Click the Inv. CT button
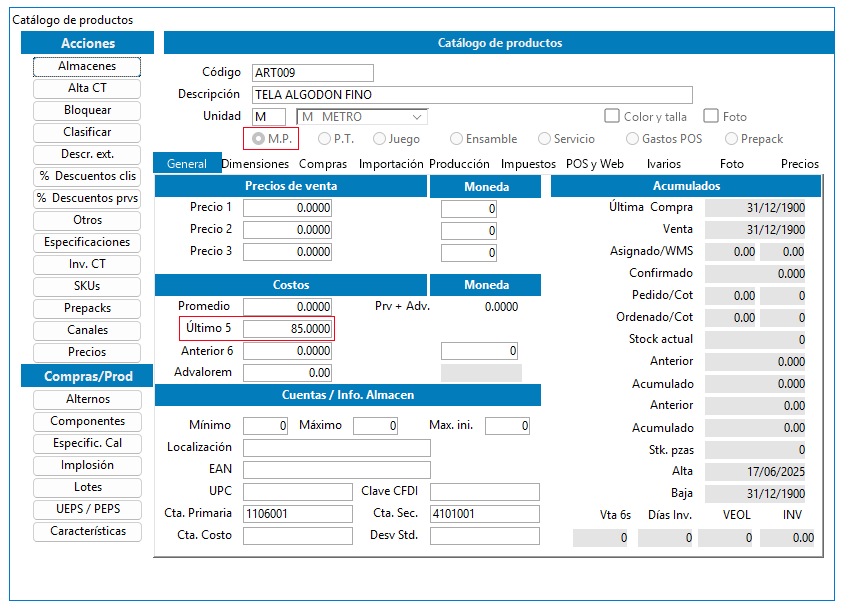 point(87,265)
